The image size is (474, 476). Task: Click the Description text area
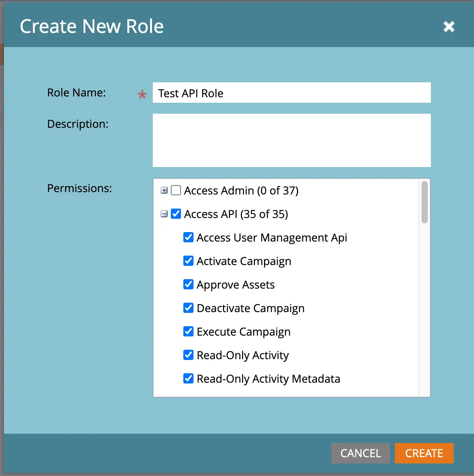(291, 140)
